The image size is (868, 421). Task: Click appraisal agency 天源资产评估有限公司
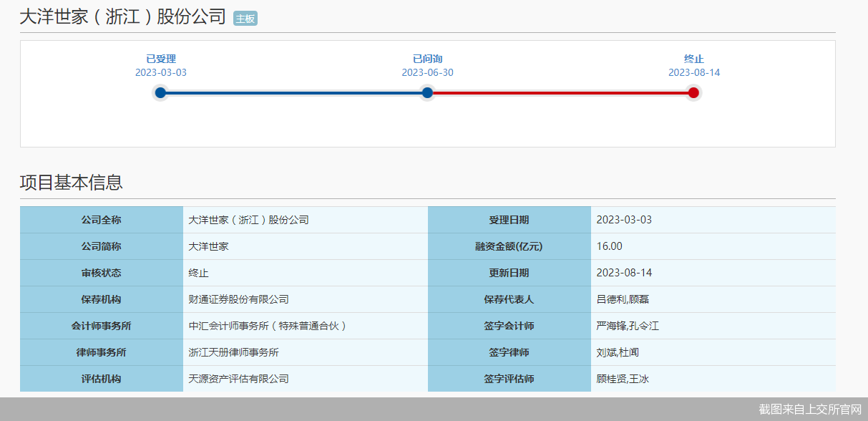(238, 379)
